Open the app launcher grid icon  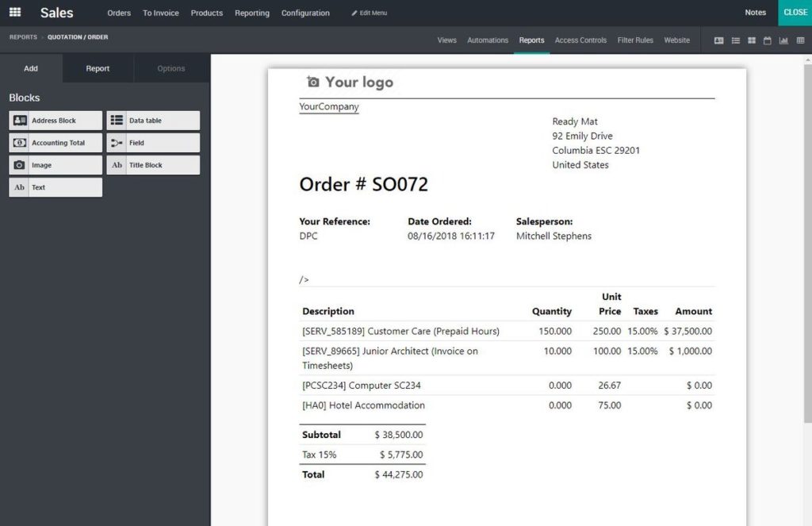click(14, 12)
